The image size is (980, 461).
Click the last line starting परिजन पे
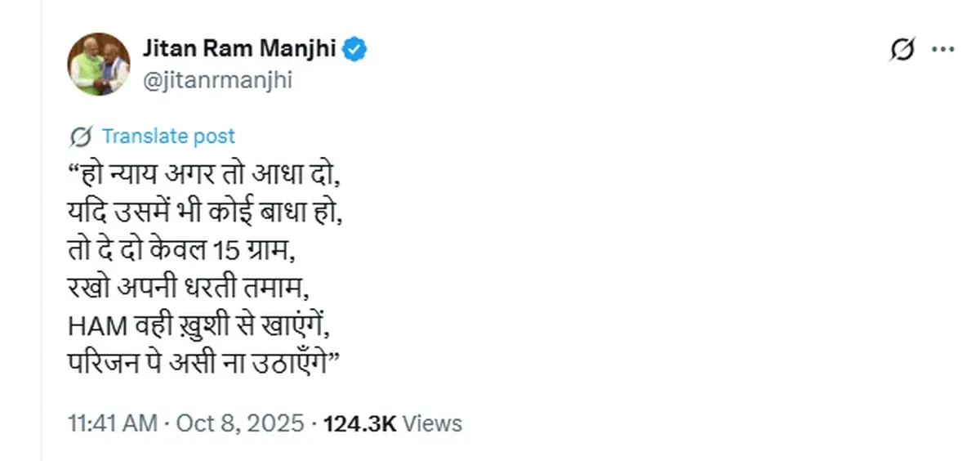(203, 365)
